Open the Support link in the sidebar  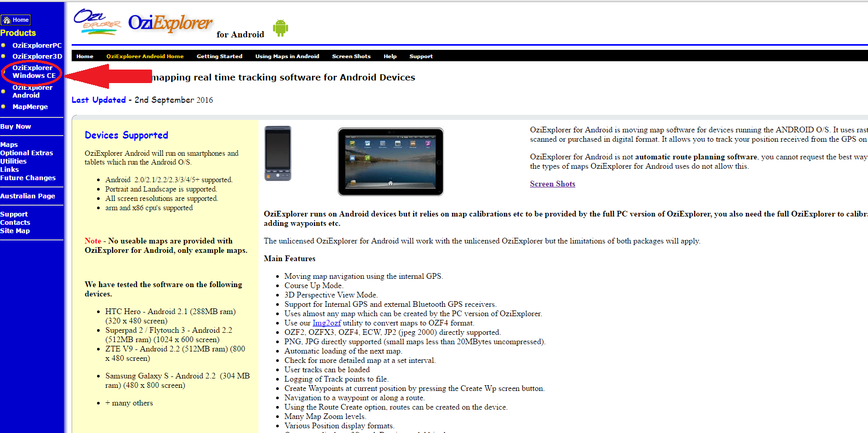tap(14, 214)
